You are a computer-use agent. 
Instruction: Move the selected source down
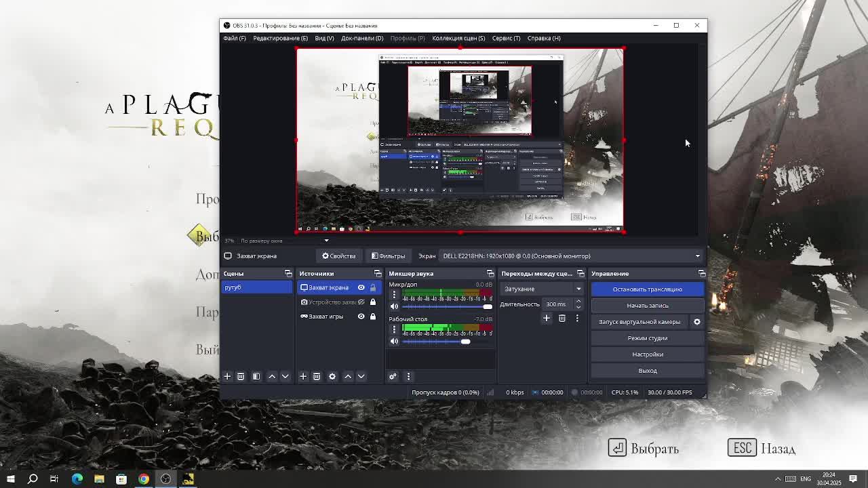[x=361, y=376]
